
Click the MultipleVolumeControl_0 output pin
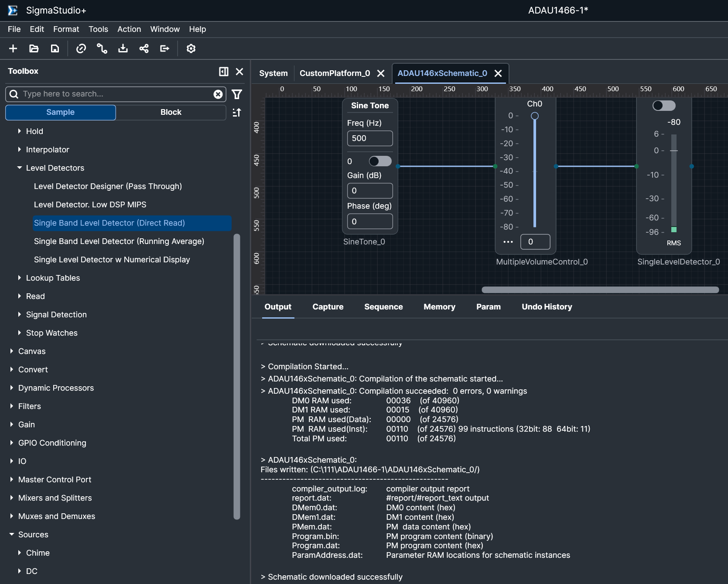coord(556,166)
